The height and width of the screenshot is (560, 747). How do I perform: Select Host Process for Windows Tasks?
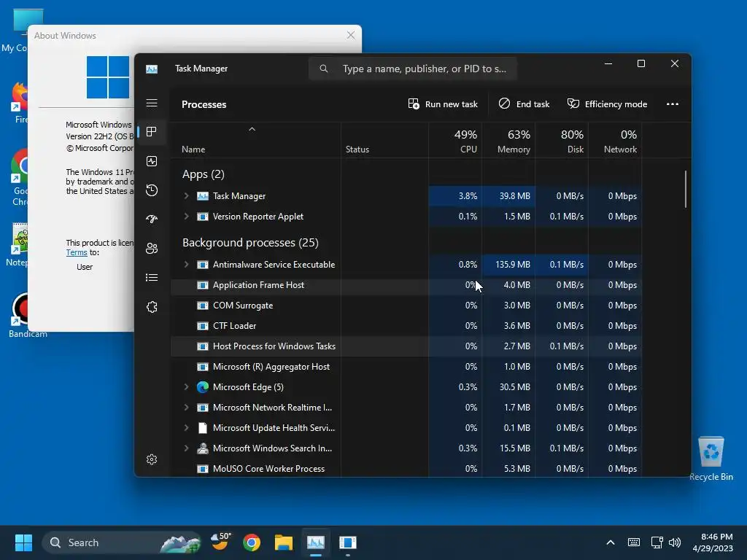point(406,346)
